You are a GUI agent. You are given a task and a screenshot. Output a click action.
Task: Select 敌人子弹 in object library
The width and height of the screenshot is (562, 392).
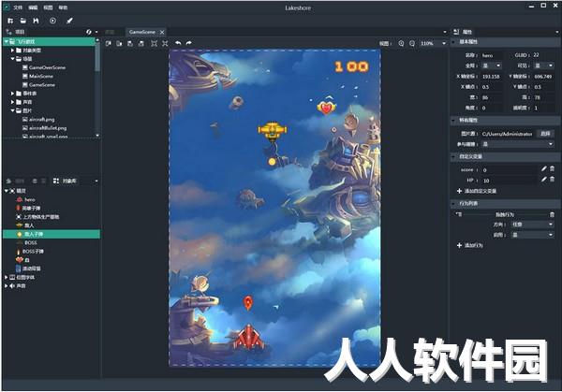(52, 234)
